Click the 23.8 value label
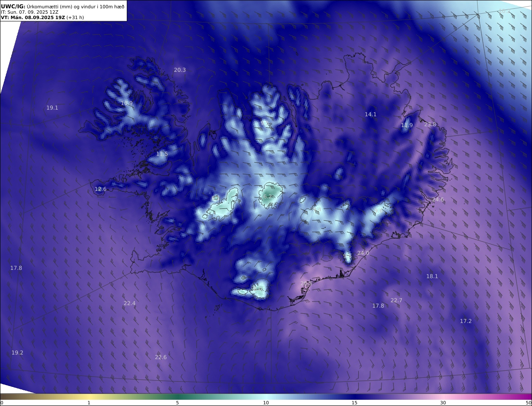This screenshot has width=532, height=406. (x=430, y=124)
